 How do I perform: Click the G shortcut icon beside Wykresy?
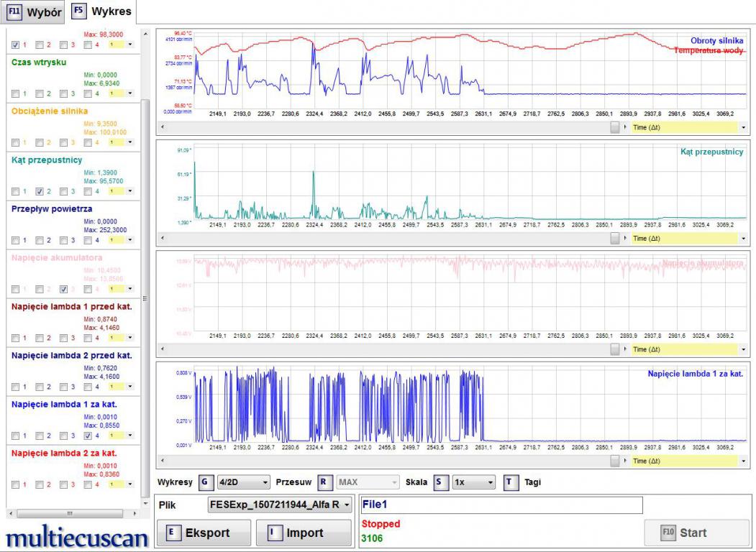[206, 482]
